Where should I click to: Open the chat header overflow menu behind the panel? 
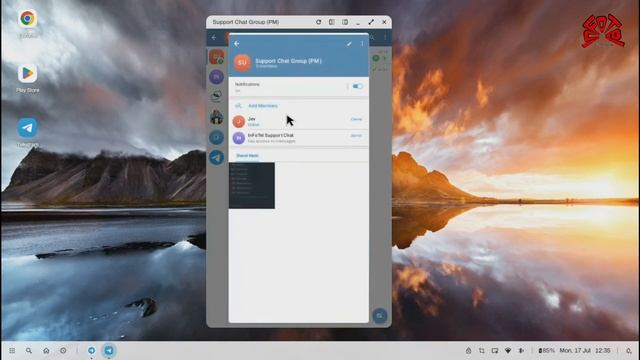(x=385, y=38)
